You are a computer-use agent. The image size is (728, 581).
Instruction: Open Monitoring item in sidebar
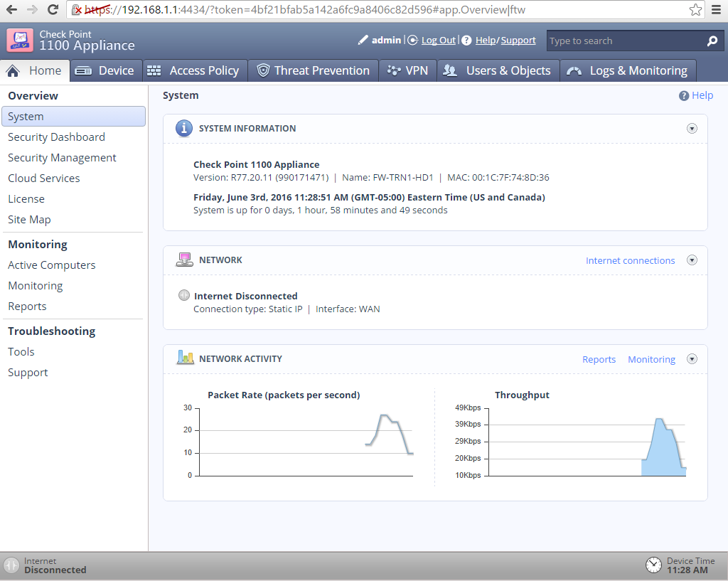click(36, 286)
